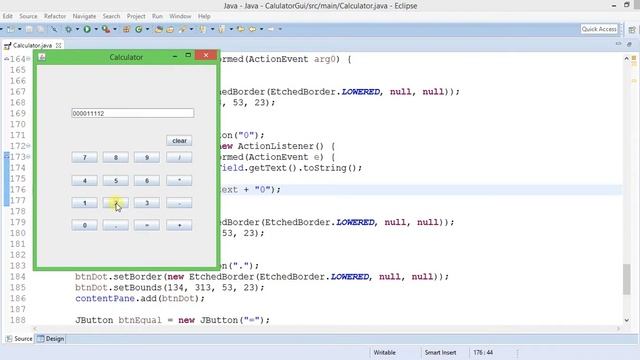Click the Open Type toolbar icon

[x=158, y=29]
